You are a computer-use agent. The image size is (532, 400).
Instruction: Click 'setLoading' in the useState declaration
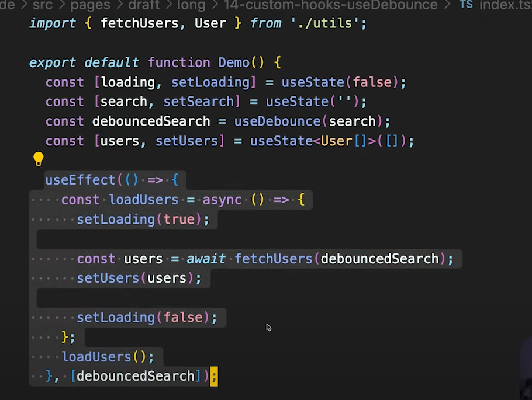coord(210,82)
